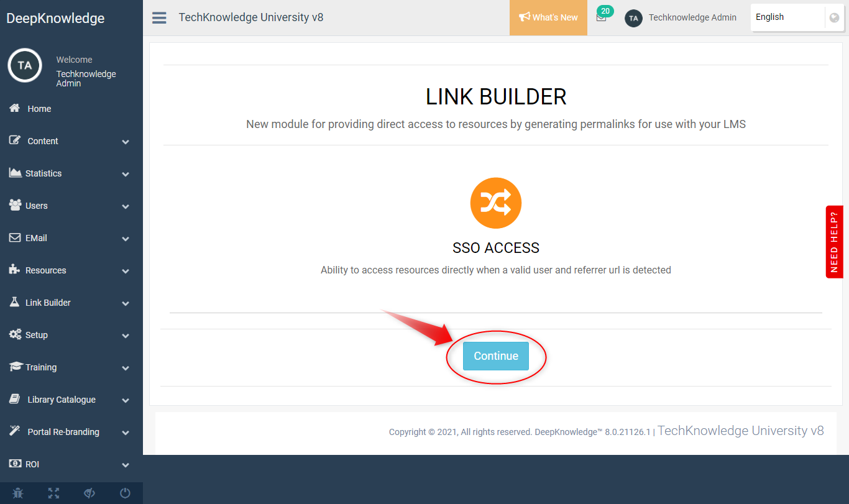This screenshot has width=849, height=504.
Task: Click the SSO ACCESS heading
Action: pos(496,248)
